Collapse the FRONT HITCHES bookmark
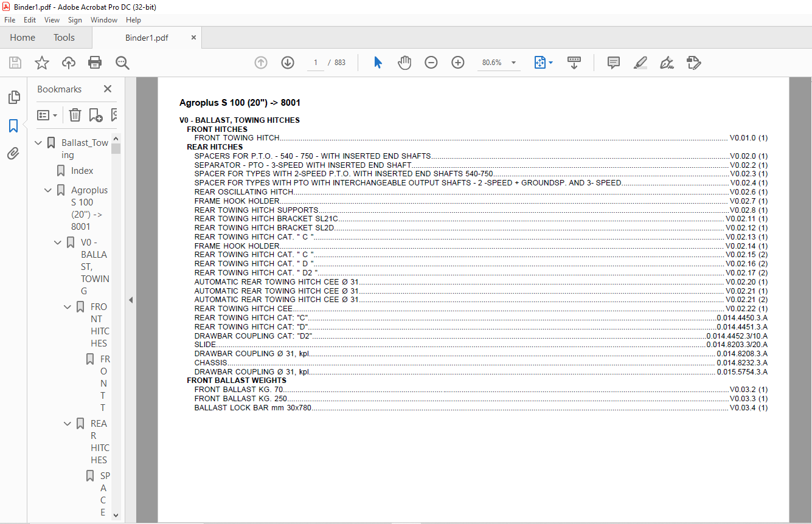This screenshot has width=812, height=524. click(68, 307)
